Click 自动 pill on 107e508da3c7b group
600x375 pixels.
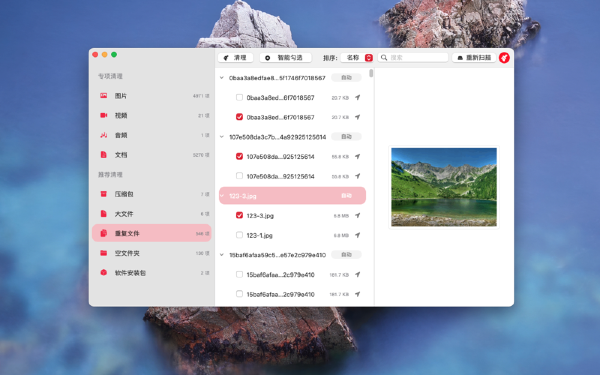pos(346,137)
